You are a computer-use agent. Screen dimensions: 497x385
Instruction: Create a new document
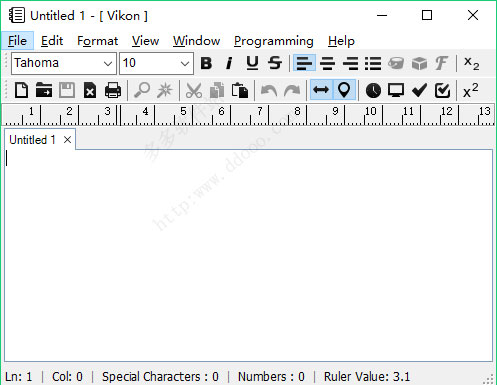[21, 90]
